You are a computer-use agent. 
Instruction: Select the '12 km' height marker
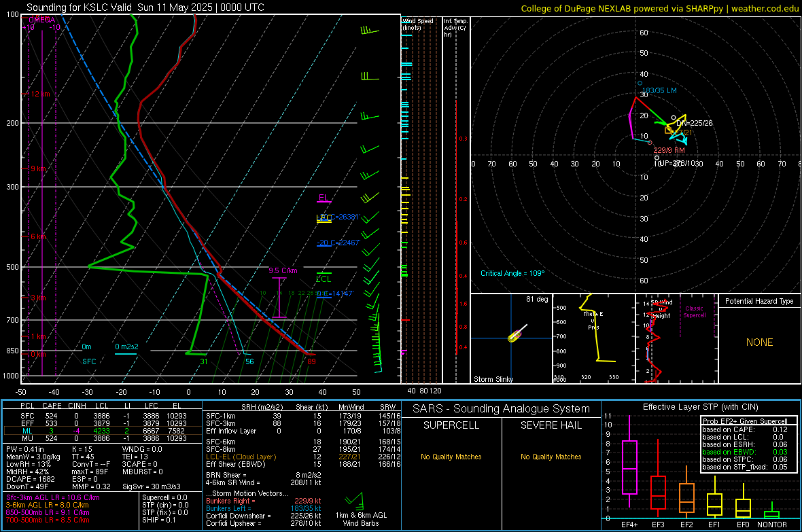[x=40, y=94]
